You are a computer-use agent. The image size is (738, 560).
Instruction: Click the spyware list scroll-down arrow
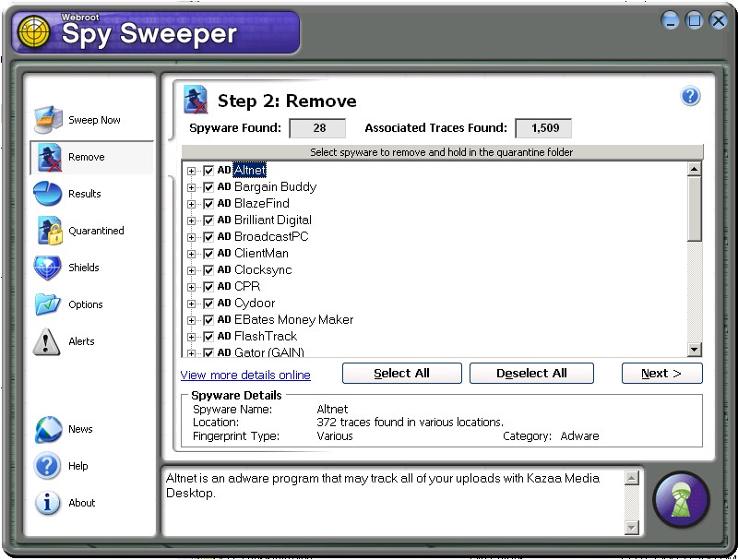click(695, 349)
